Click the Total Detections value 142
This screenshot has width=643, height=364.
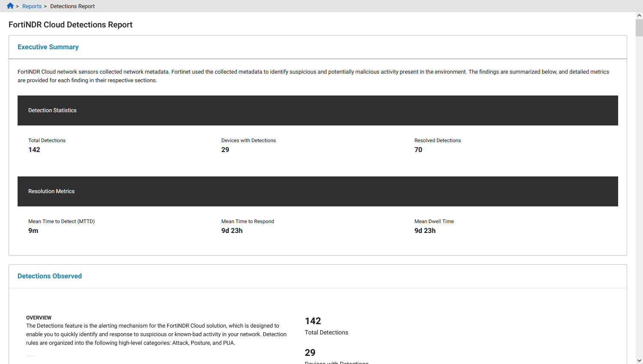[34, 149]
